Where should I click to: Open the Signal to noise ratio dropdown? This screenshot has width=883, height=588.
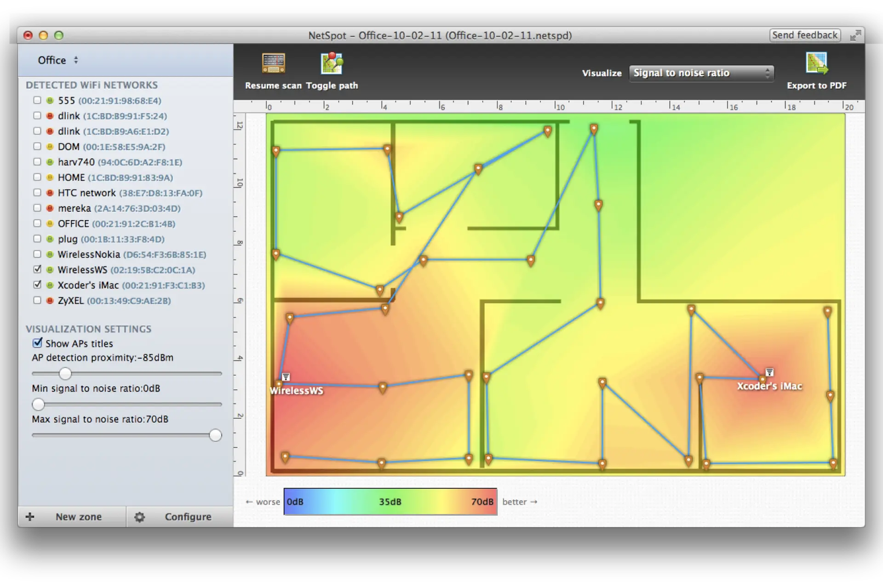pos(701,73)
